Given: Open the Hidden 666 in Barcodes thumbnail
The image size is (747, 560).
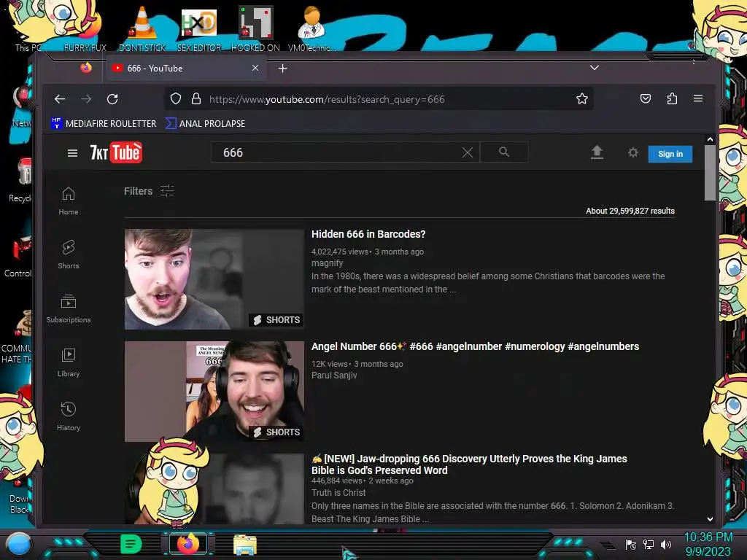Looking at the screenshot, I should (x=214, y=279).
